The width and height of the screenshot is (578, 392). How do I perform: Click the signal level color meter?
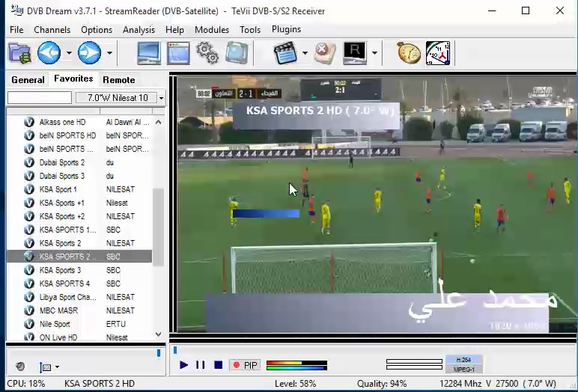[x=296, y=365]
